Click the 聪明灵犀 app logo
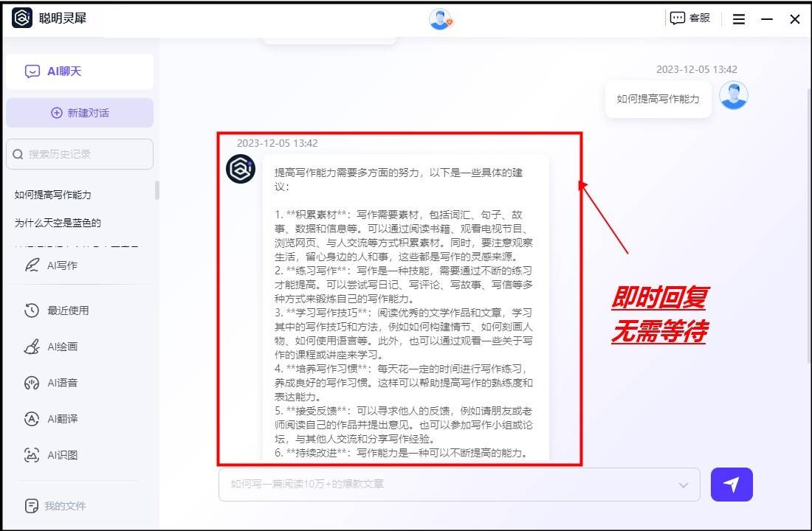 click(22, 18)
